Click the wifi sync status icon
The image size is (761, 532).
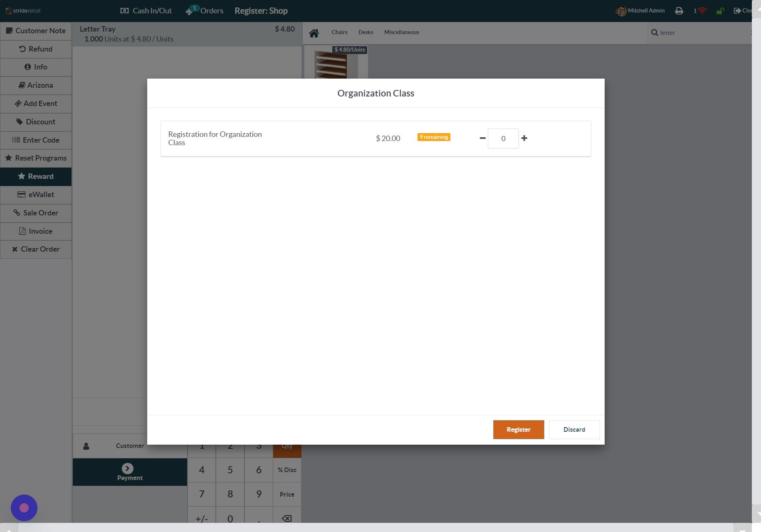702,10
